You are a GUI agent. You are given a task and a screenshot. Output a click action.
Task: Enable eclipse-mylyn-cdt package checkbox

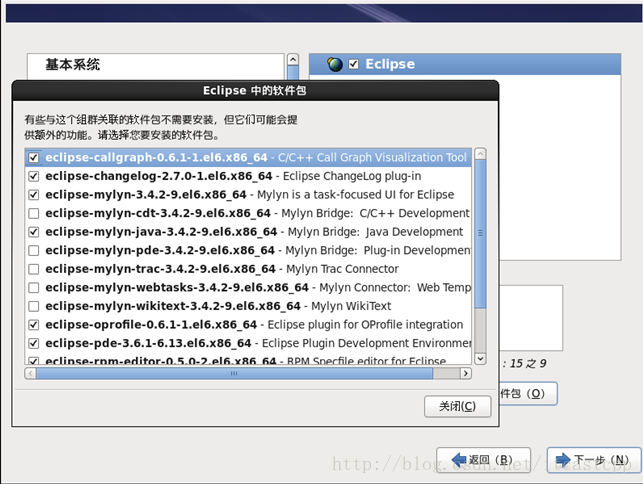(x=34, y=213)
